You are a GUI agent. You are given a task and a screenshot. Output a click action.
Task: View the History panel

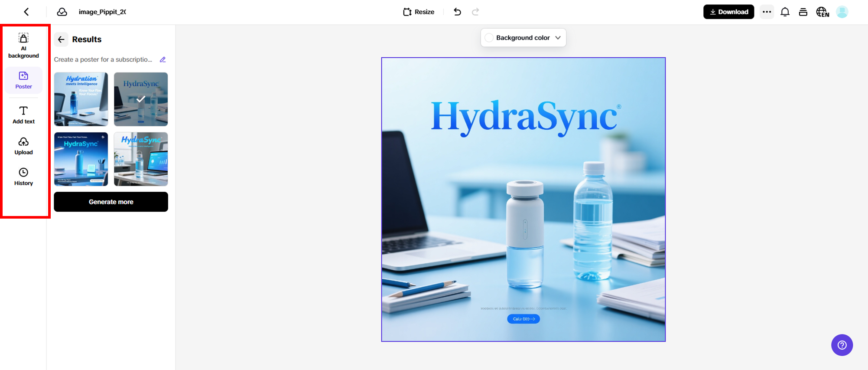coord(23,177)
